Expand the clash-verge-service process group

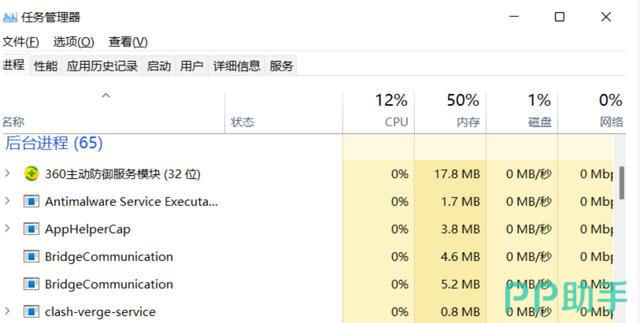pos(7,311)
